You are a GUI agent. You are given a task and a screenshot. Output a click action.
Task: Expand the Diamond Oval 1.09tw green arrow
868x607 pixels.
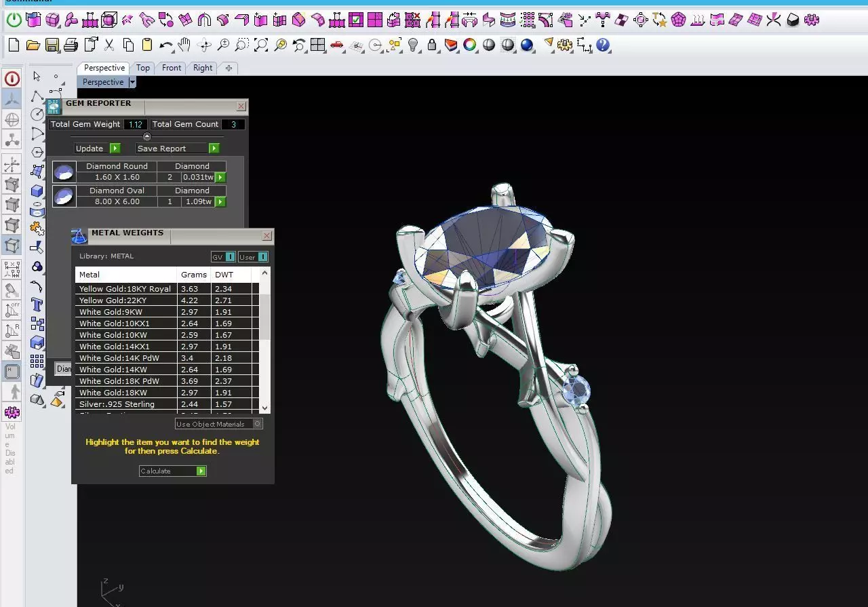220,202
